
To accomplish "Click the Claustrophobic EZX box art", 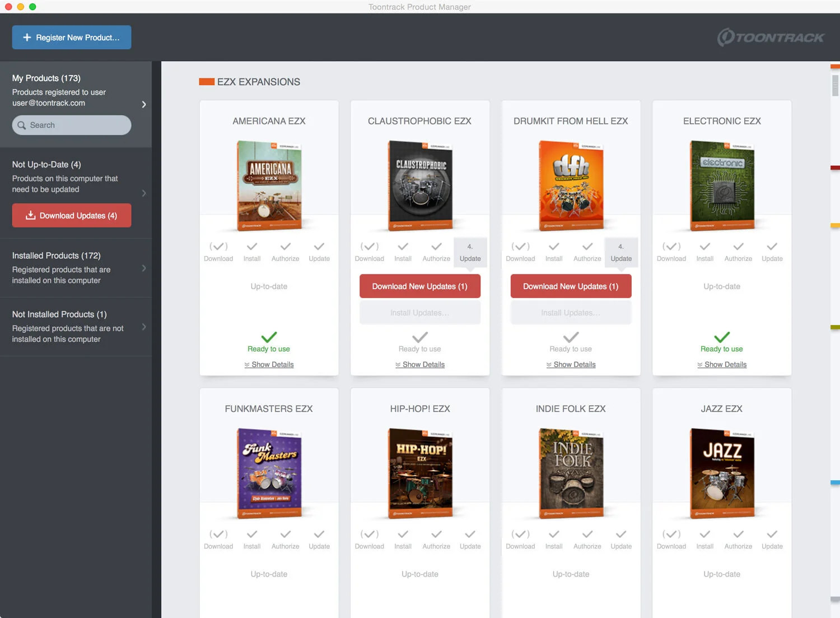I will 420,185.
